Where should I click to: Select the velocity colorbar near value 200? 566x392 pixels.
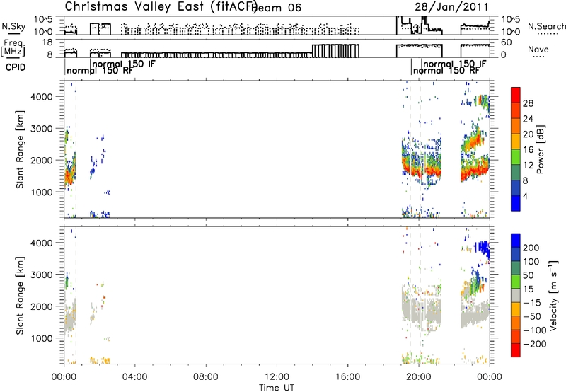pos(516,248)
